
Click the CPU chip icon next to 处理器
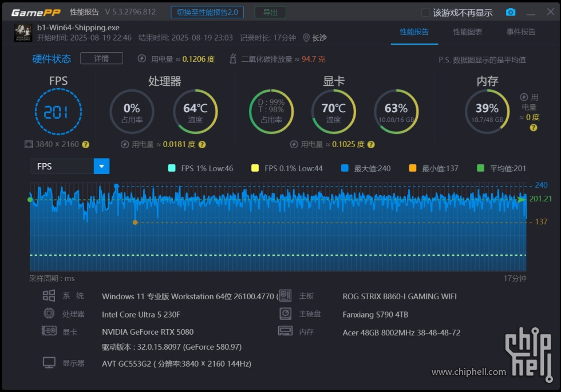pyautogui.click(x=49, y=314)
